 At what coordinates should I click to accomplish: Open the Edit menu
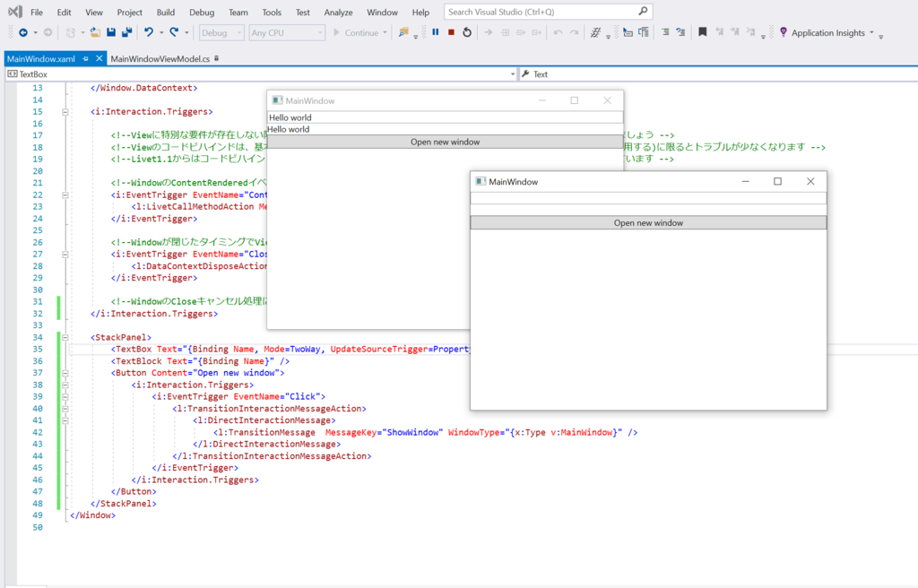(64, 13)
